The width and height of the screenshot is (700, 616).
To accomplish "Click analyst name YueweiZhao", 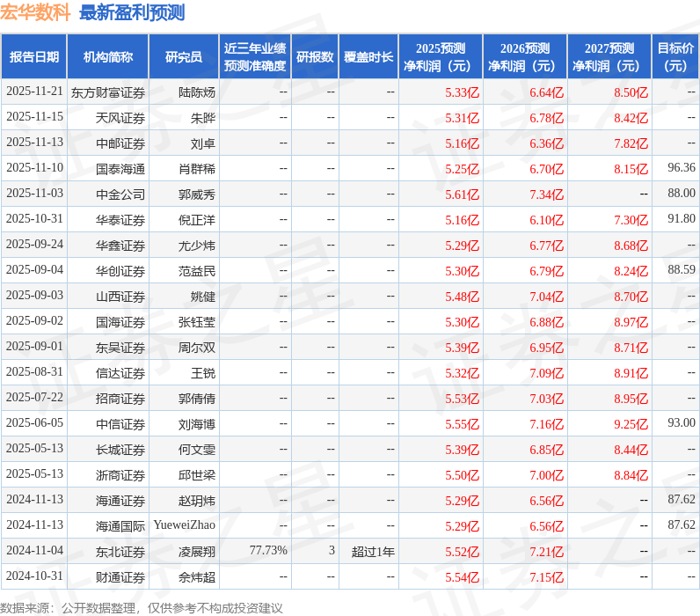I will (x=185, y=524).
